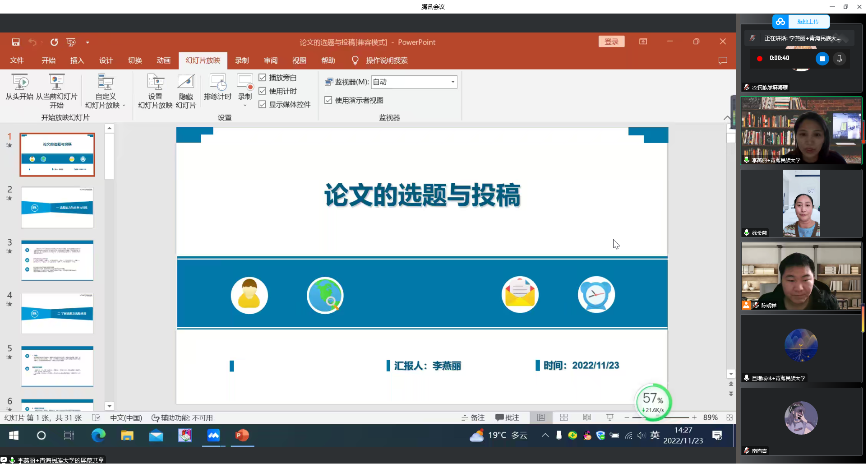This screenshot has height=464, width=868.
Task: Mute the meeting microphone
Action: pos(840,58)
